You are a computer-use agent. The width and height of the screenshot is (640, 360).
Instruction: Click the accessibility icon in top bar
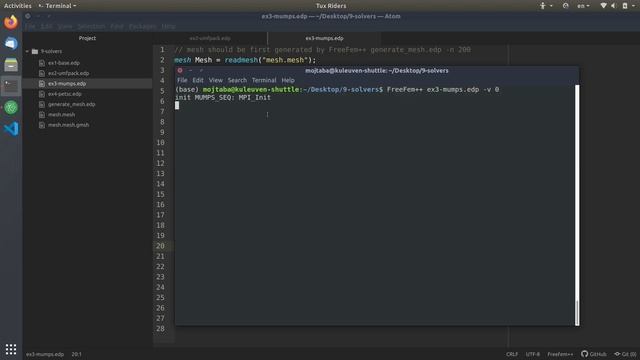[542, 6]
